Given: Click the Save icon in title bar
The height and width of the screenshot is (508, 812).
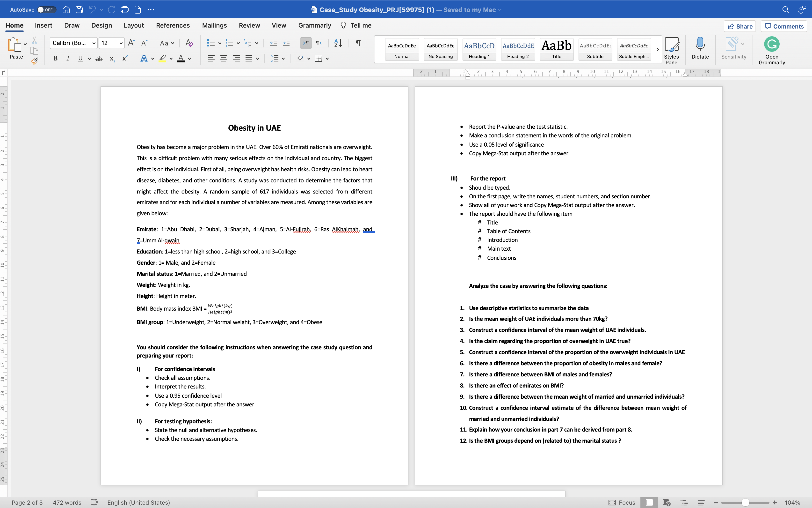Looking at the screenshot, I should (x=79, y=10).
